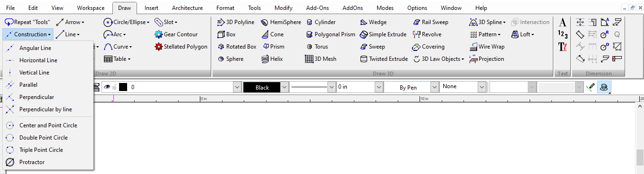
Task: Expand the Circle/Ellipse tool dropdown arrow
Action: point(148,22)
